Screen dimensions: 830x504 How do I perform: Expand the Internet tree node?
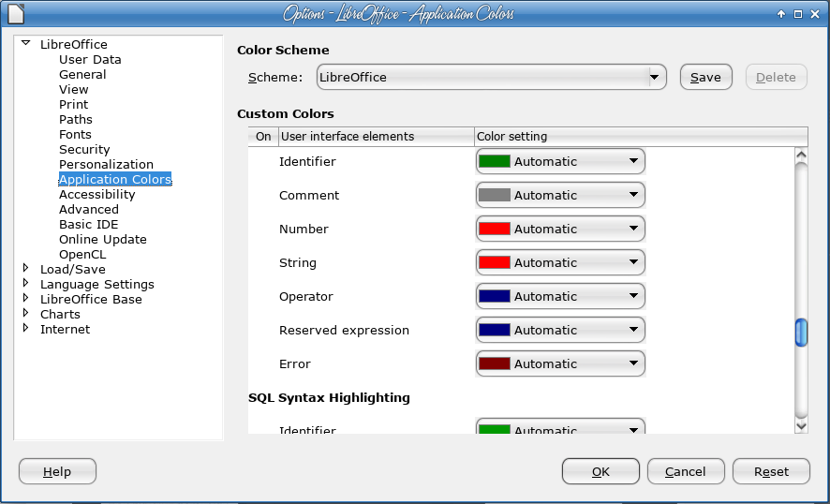point(25,328)
